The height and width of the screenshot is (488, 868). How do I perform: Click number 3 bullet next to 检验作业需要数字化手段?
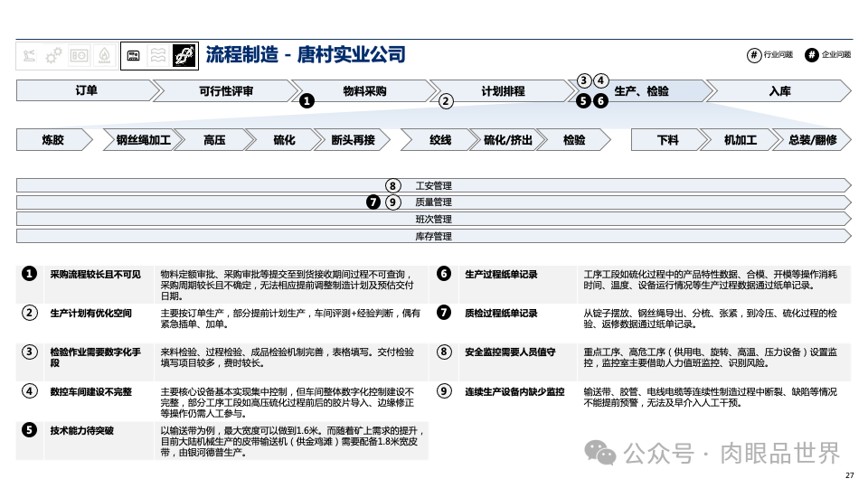click(x=29, y=352)
